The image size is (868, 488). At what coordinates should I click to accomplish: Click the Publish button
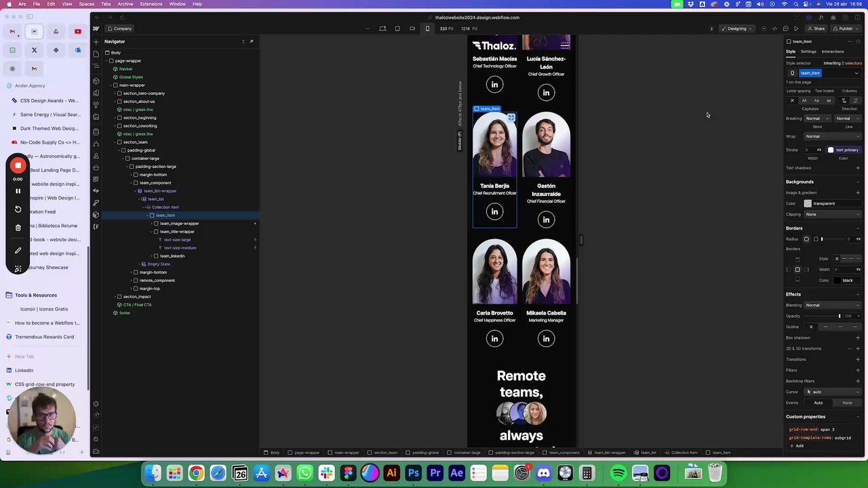tap(844, 28)
